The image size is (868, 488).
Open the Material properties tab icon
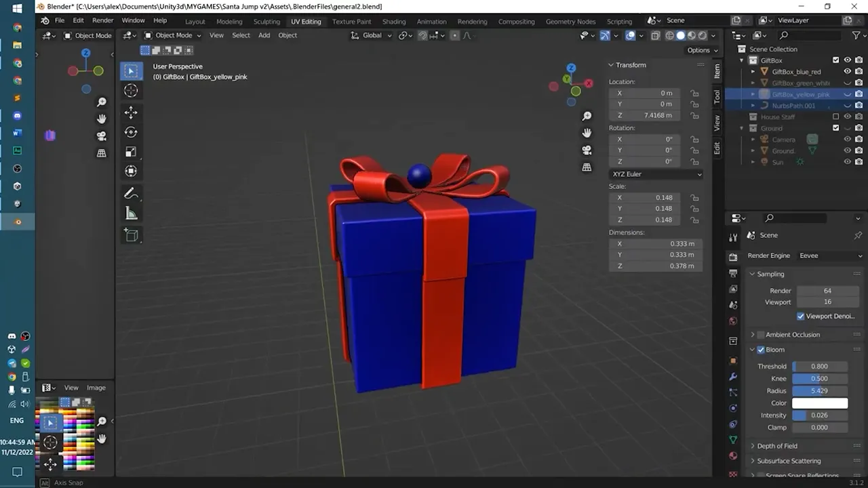click(x=733, y=455)
